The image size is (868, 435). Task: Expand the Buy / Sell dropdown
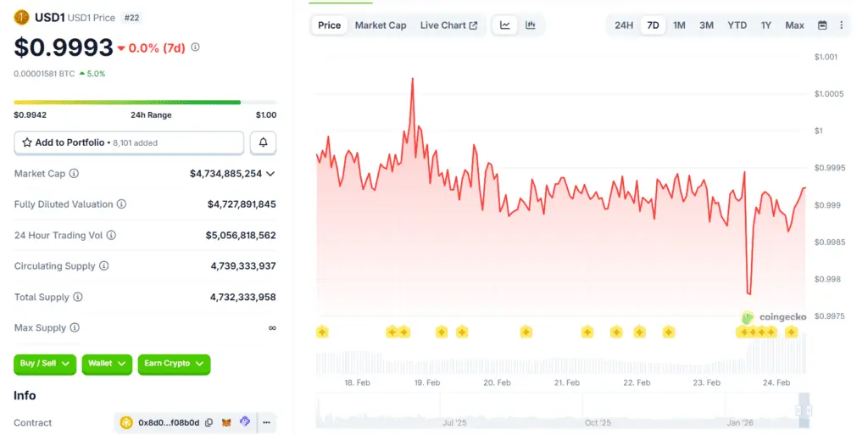click(x=45, y=364)
